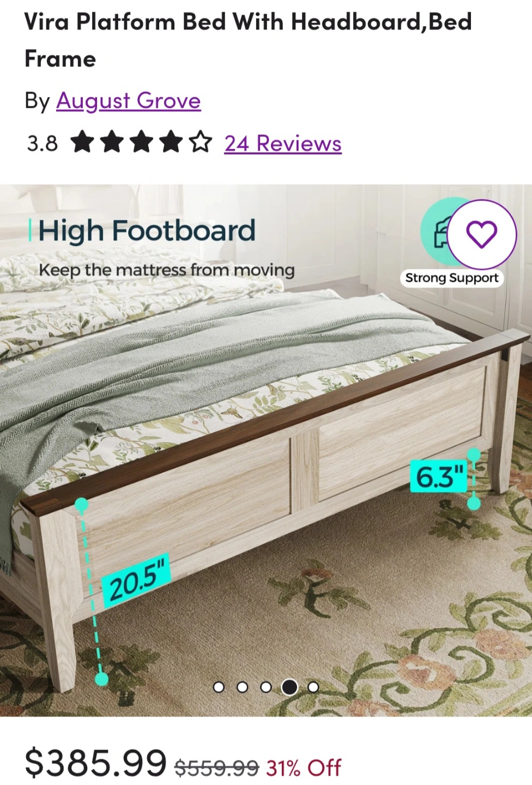The height and width of the screenshot is (785, 532).
Task: Click the third rating star
Action: point(142,142)
